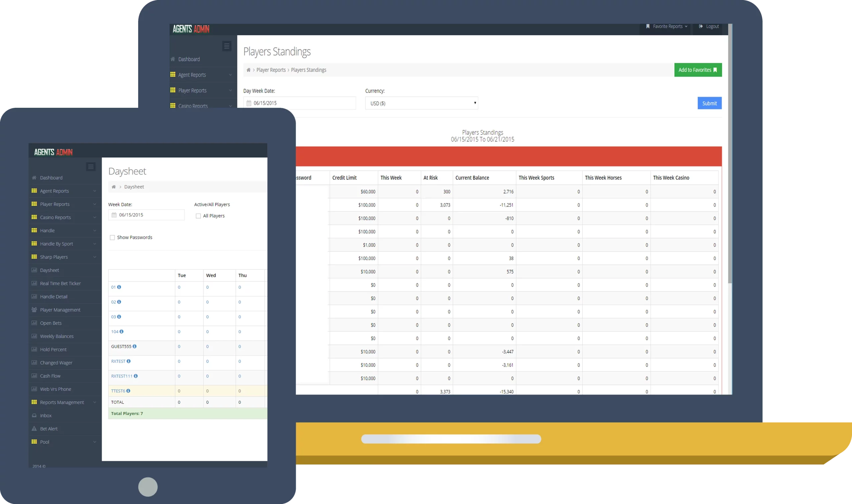
Task: Click the Bet Alert warning icon in the sidebar
Action: point(34,428)
